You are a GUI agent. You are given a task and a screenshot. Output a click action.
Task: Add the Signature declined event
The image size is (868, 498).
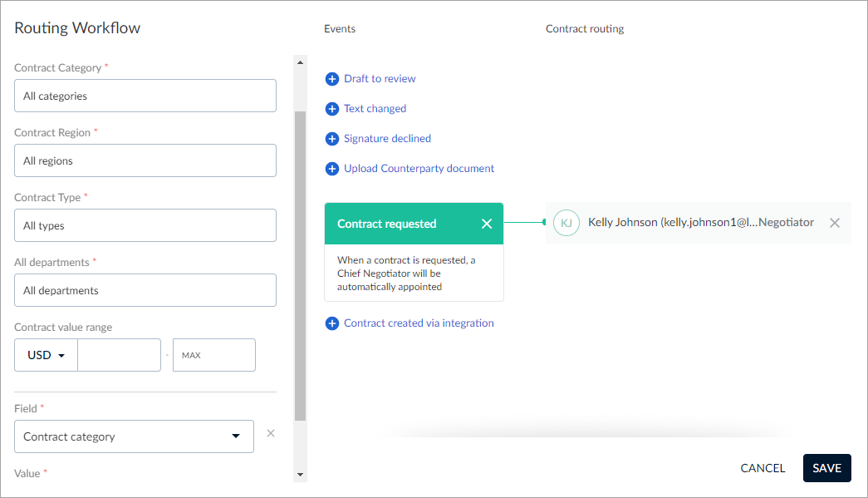coord(387,139)
